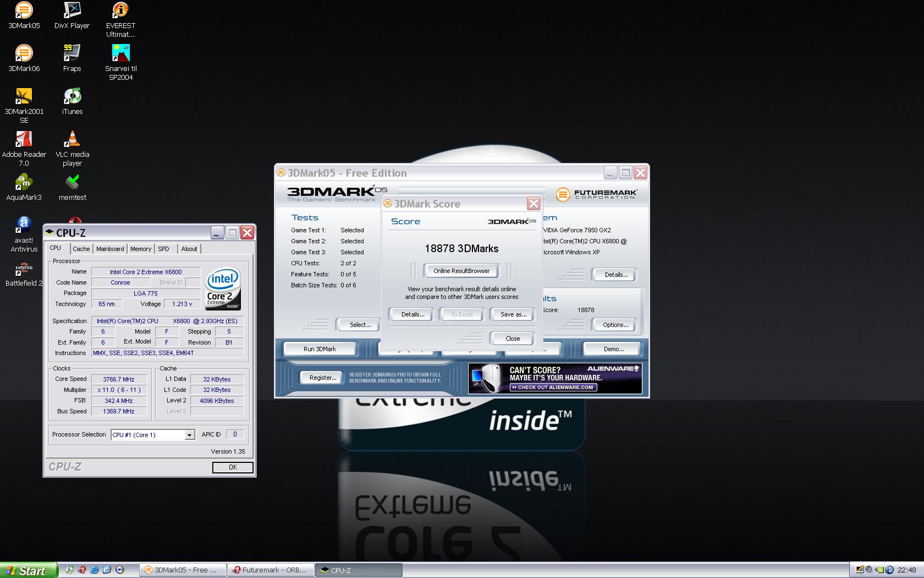Open the Snarvei til SP2004 shortcut
This screenshot has height=578, width=924.
click(x=120, y=63)
